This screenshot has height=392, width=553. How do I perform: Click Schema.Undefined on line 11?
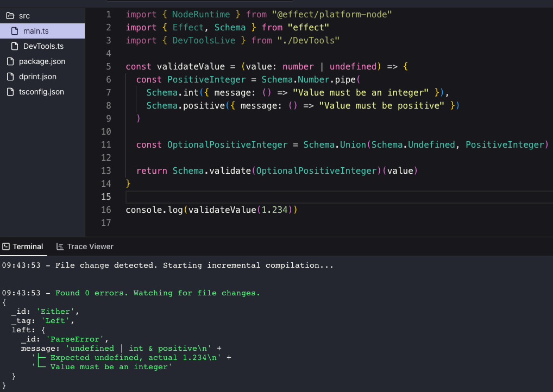[x=413, y=145]
